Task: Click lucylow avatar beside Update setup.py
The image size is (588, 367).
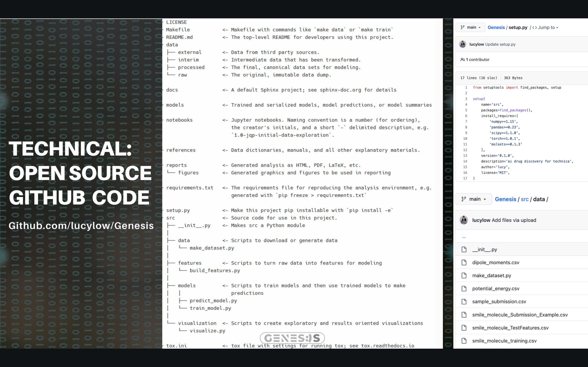Action: point(463,44)
